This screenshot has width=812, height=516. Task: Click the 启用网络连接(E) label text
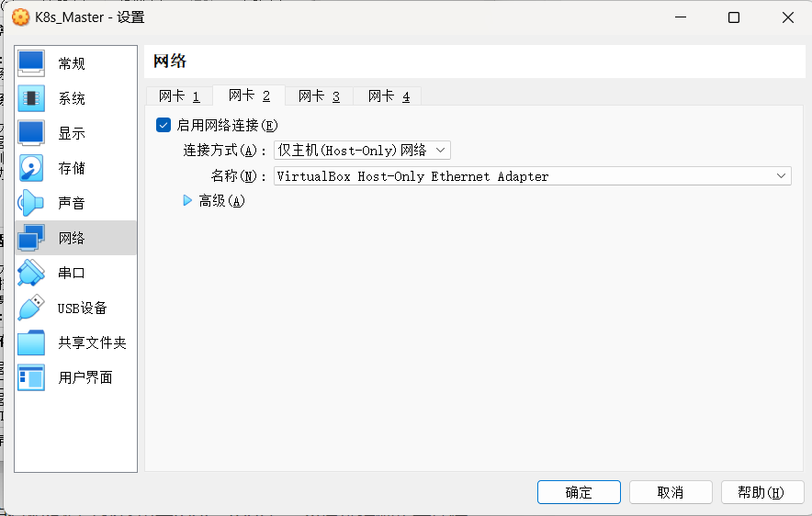pos(227,125)
